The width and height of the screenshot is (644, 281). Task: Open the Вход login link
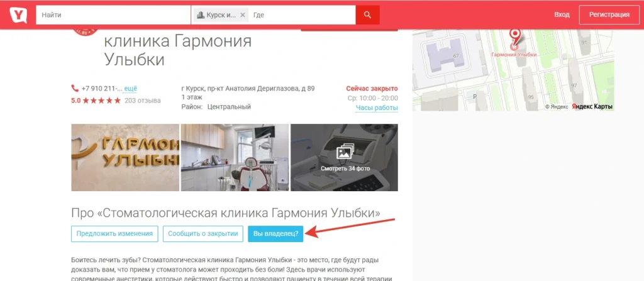tap(562, 15)
